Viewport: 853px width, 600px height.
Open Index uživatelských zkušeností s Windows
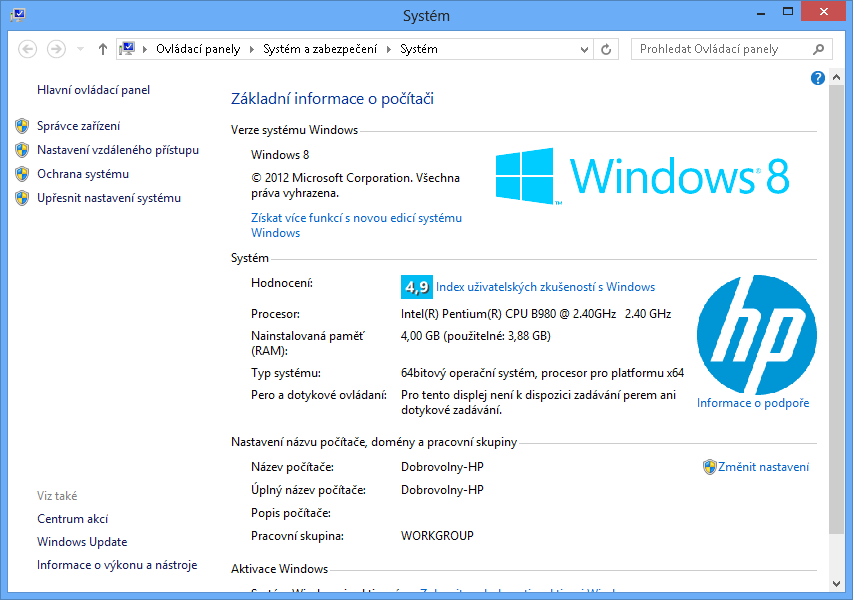(545, 287)
